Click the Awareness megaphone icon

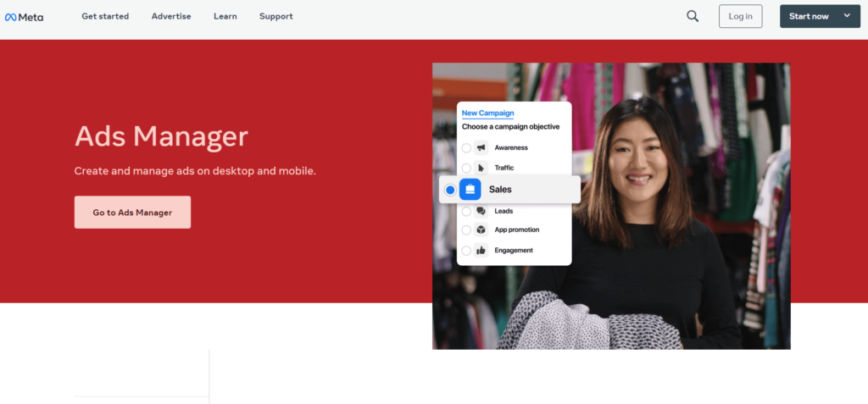pyautogui.click(x=481, y=147)
